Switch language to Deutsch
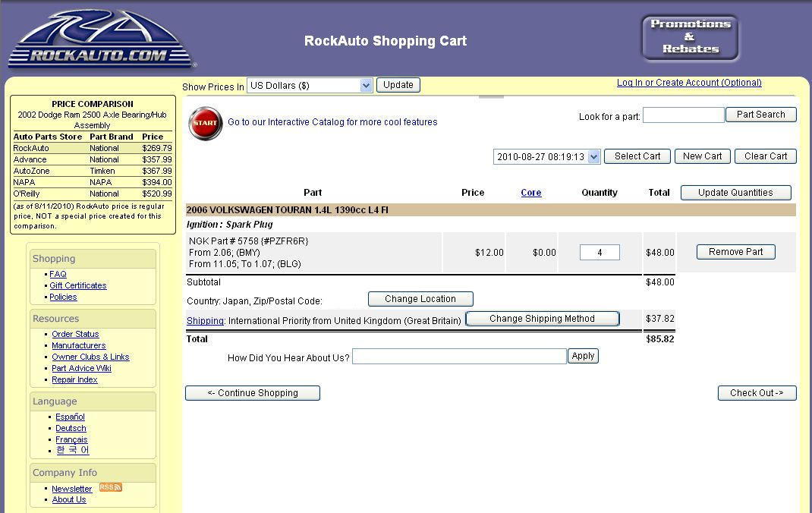Viewport: 812px width, 513px height. pyautogui.click(x=71, y=429)
